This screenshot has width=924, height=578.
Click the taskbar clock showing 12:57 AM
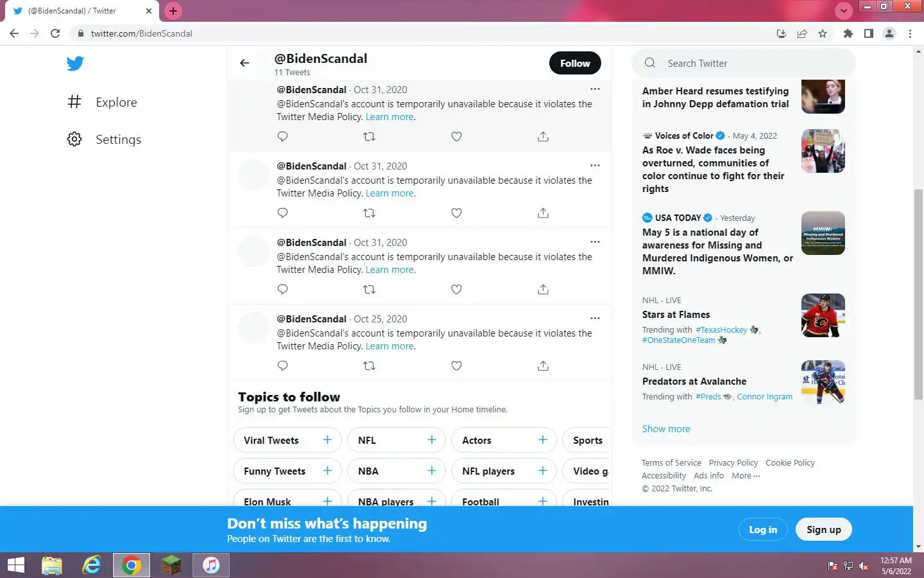(896, 566)
